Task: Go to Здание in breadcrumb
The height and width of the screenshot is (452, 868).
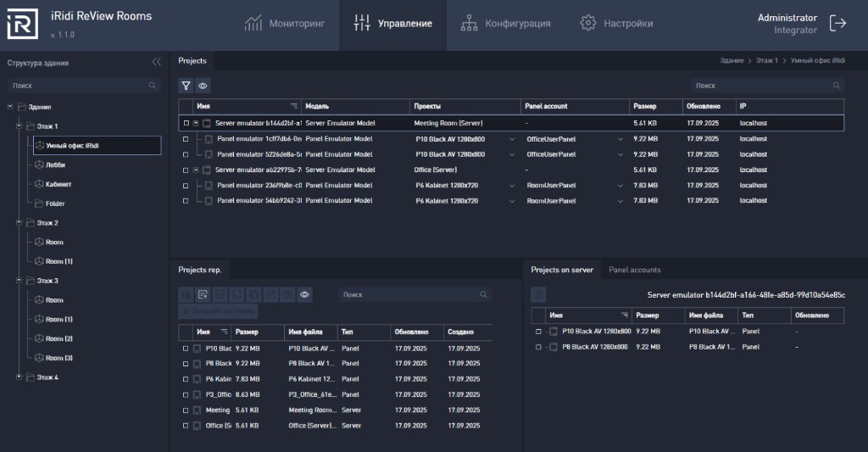Action: click(x=732, y=60)
